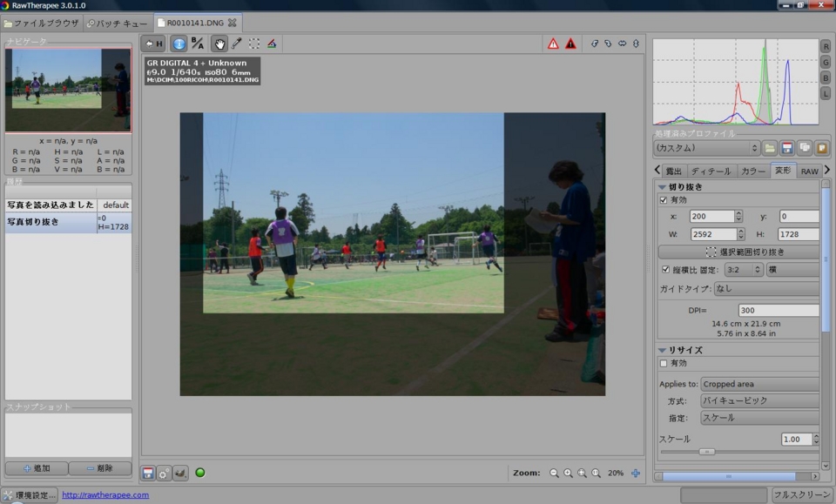This screenshot has height=504, width=836.
Task: Open the Applies to dropdown
Action: [759, 384]
